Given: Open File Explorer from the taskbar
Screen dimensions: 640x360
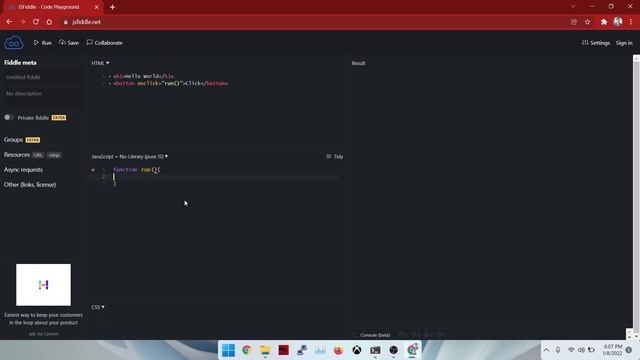Looking at the screenshot, I should click(x=265, y=350).
